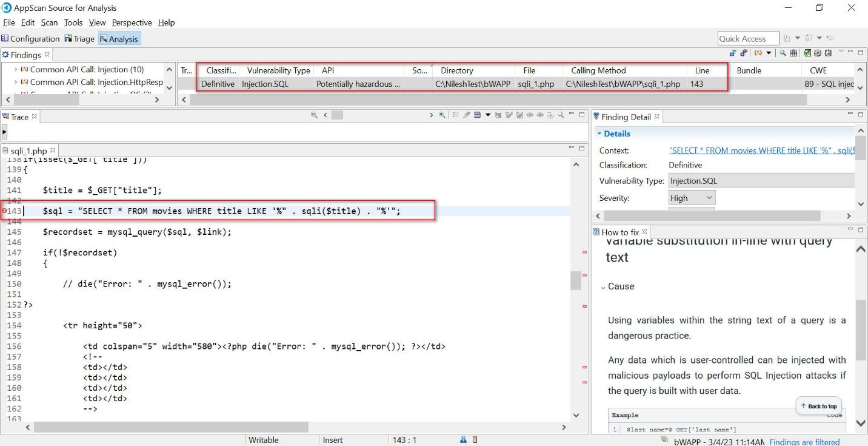This screenshot has width=868, height=446.
Task: Switch to the How to fix tab
Action: click(620, 232)
